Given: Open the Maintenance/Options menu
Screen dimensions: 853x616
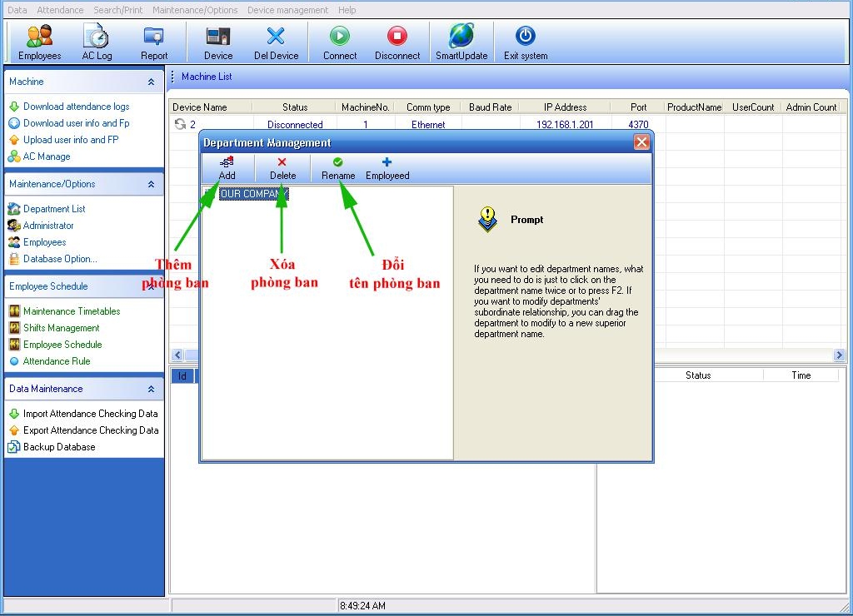Looking at the screenshot, I should (195, 10).
